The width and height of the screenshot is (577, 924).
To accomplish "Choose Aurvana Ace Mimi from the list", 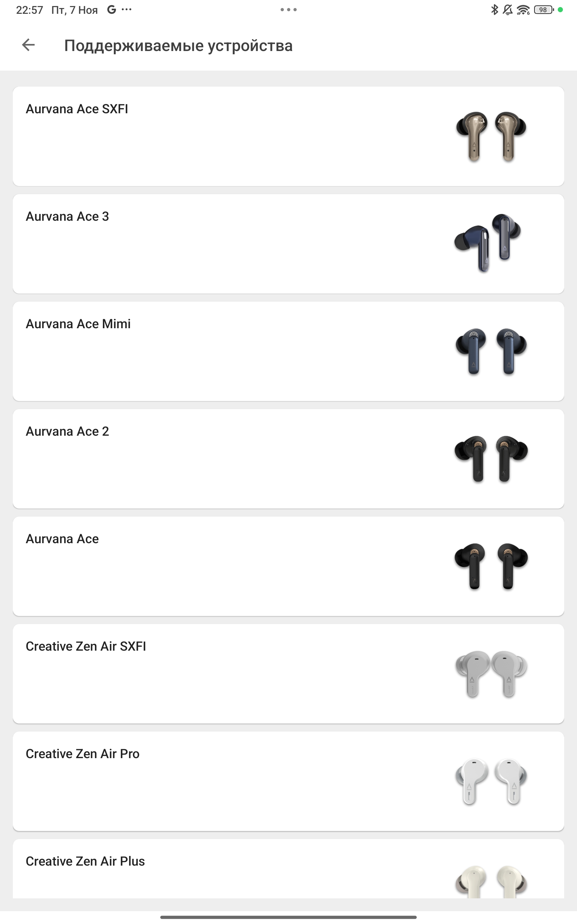I will (78, 324).
